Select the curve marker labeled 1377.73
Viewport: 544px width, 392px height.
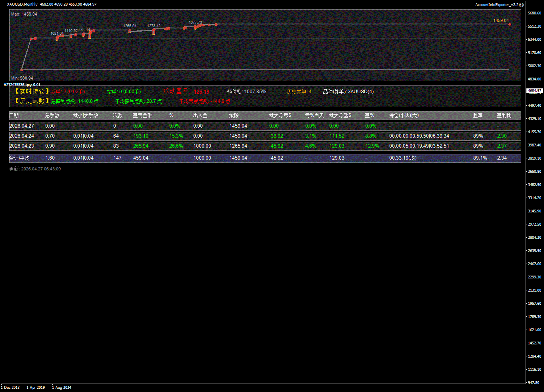(195, 27)
